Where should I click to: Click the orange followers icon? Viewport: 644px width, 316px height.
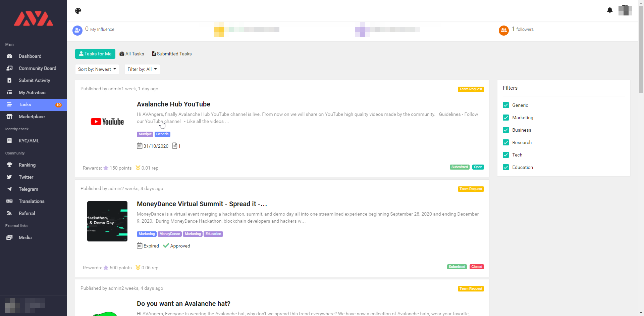503,30
